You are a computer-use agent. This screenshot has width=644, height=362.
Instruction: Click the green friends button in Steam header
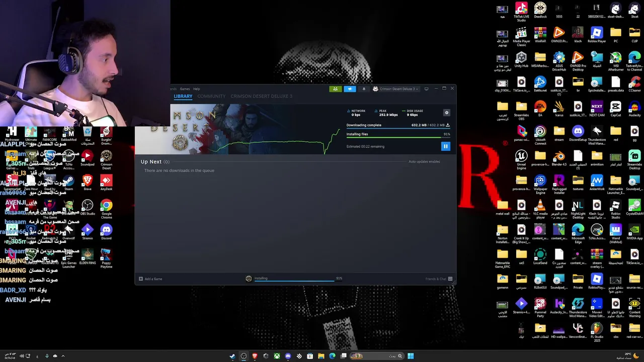click(x=335, y=89)
